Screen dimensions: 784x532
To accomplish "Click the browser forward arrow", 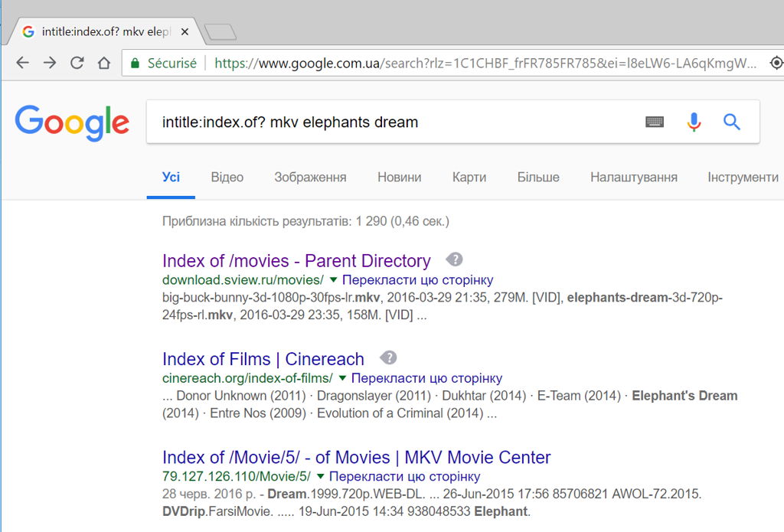I will [50, 63].
